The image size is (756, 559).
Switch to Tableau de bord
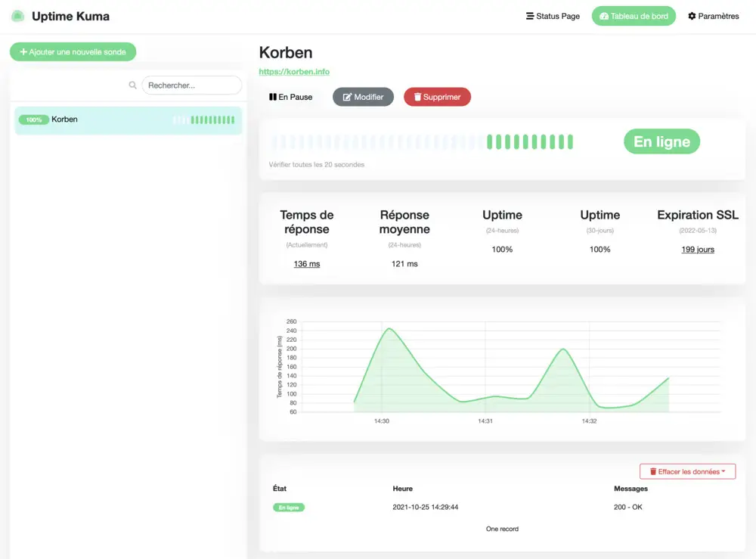point(634,16)
